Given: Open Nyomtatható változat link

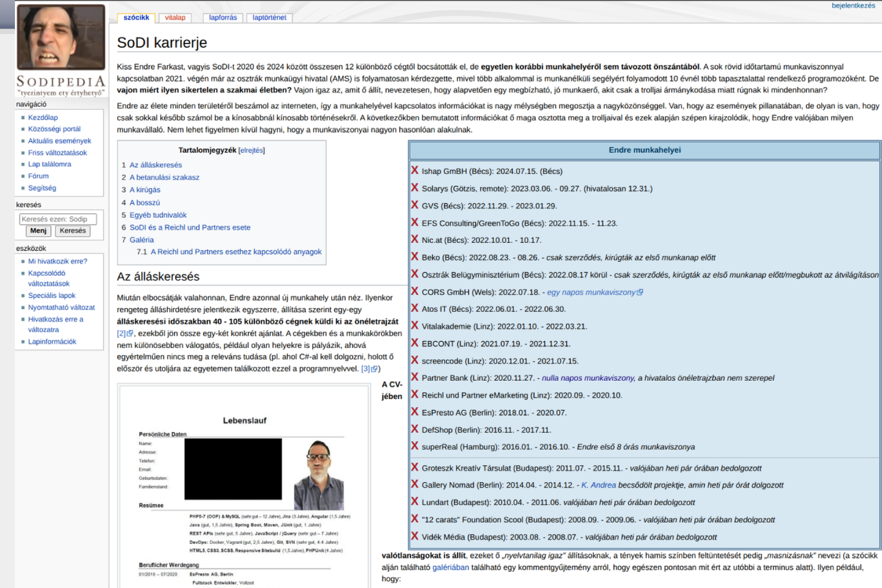Looking at the screenshot, I should [x=61, y=307].
